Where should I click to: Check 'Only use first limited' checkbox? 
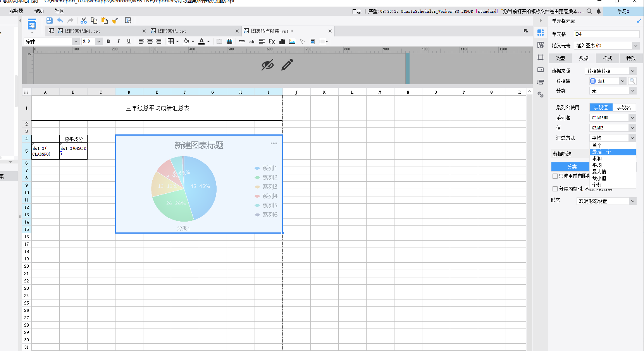(x=555, y=176)
